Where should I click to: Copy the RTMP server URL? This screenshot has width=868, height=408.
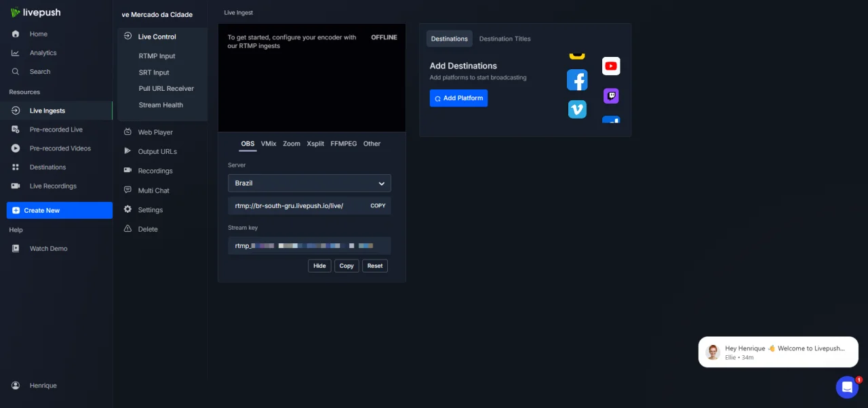[378, 205]
